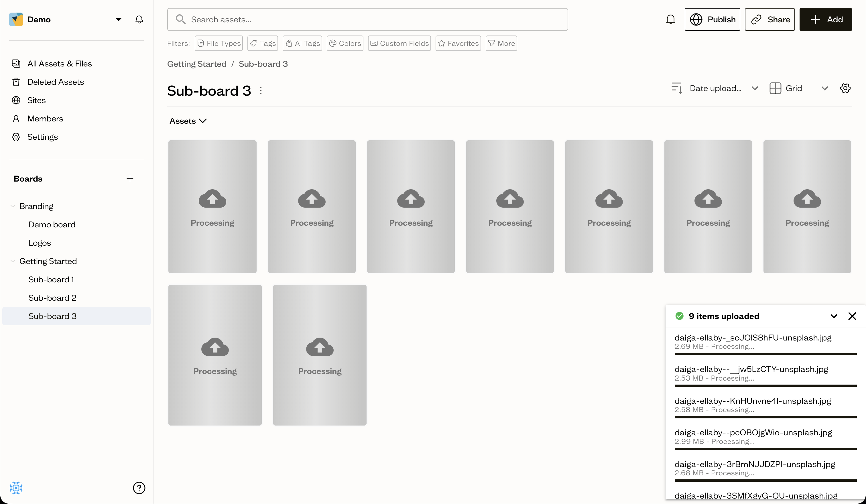Screen dimensions: 866x504
Task: Select Demo board
Action: click(52, 225)
